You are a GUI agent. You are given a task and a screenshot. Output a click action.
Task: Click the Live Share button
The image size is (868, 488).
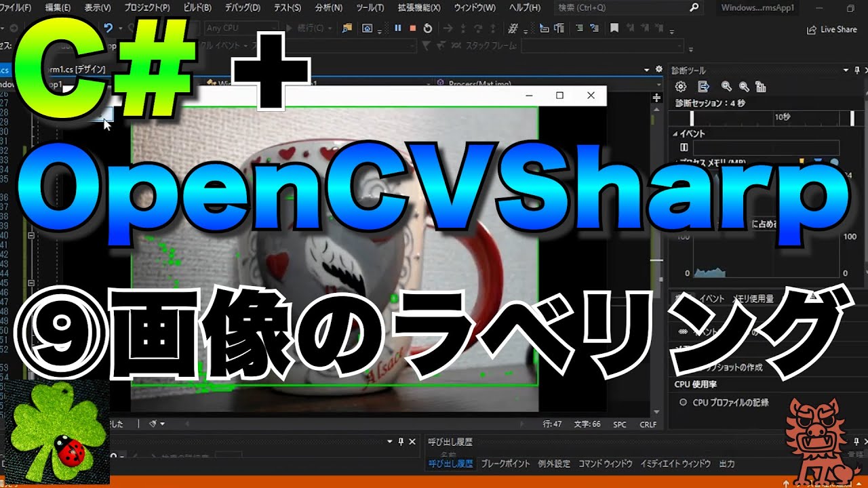tap(832, 29)
